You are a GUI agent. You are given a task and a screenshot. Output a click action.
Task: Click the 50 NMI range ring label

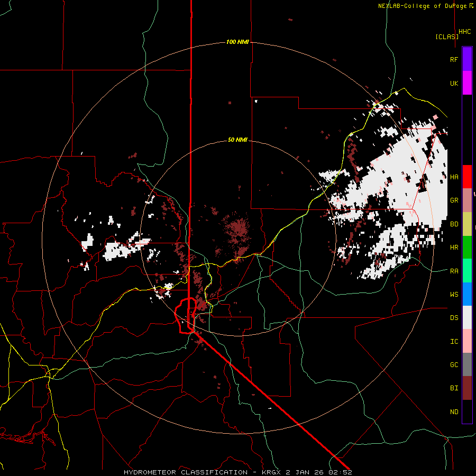[x=237, y=140]
